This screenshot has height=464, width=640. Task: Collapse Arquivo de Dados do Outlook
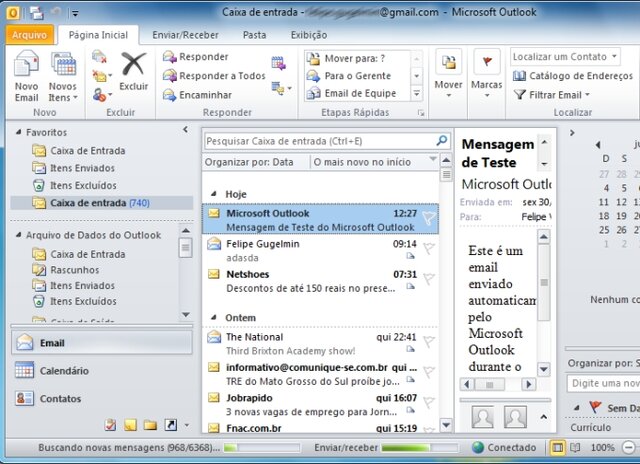18,235
